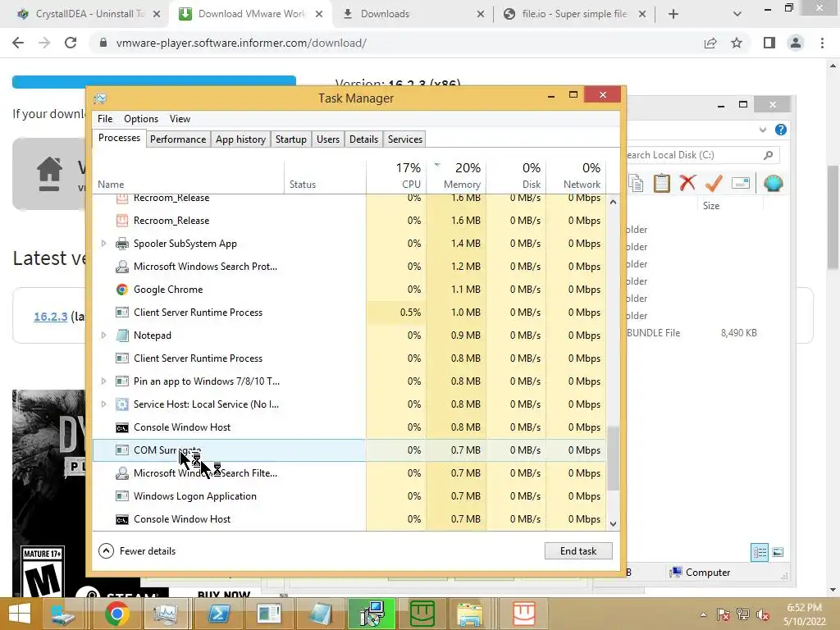Click the red X delete icon in Explorer
Image resolution: width=840 pixels, height=630 pixels.
click(688, 183)
